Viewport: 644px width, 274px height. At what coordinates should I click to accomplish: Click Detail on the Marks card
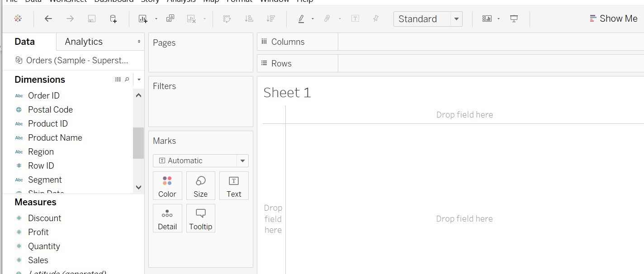point(167,218)
